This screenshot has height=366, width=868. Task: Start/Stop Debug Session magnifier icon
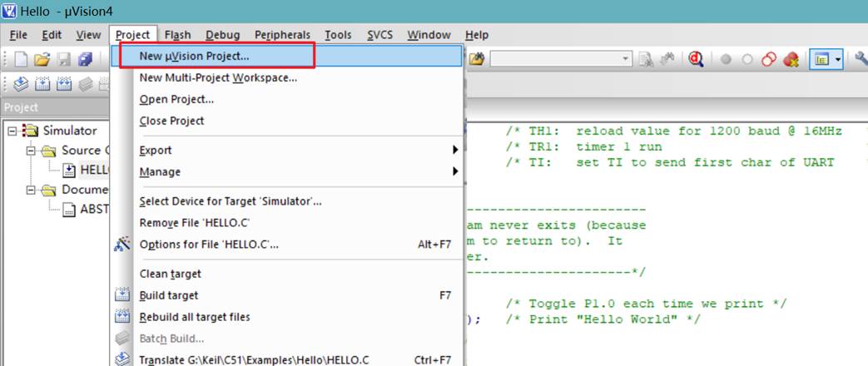click(696, 59)
